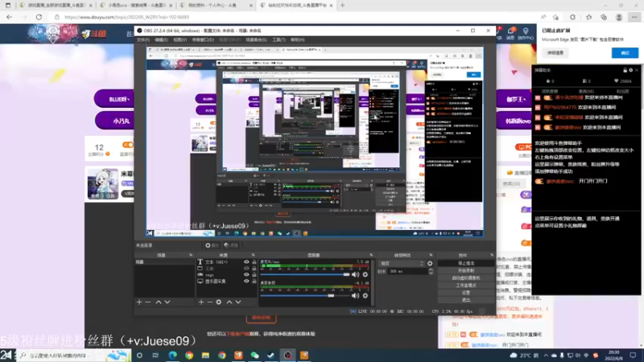Click 工作室模式 button in OBS controls
The width and height of the screenshot is (644, 362).
[x=466, y=286]
